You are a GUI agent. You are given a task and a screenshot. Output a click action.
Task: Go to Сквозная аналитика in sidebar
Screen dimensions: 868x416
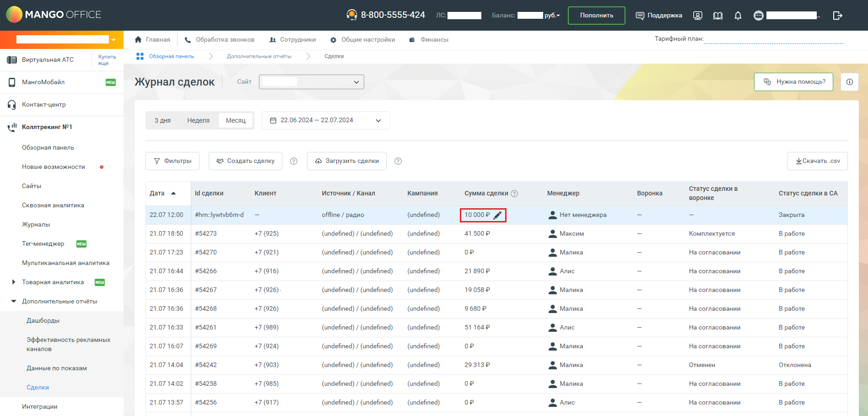pyautogui.click(x=53, y=205)
